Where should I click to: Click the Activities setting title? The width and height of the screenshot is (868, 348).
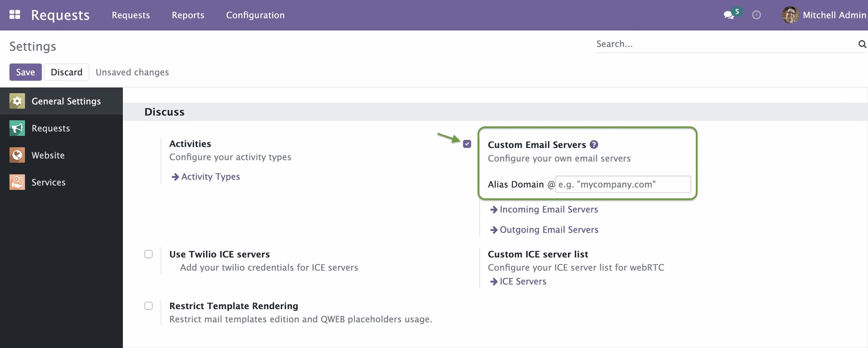click(190, 143)
